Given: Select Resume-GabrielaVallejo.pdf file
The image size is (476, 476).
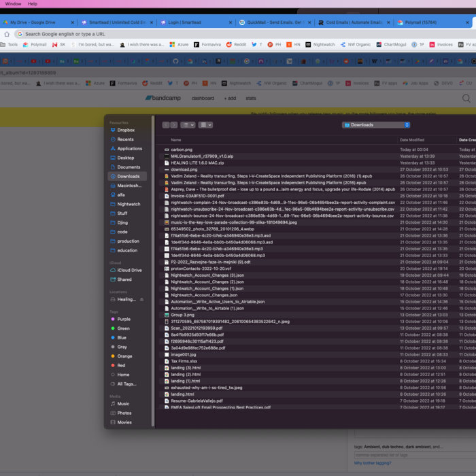Looking at the screenshot, I should pyautogui.click(x=197, y=401).
